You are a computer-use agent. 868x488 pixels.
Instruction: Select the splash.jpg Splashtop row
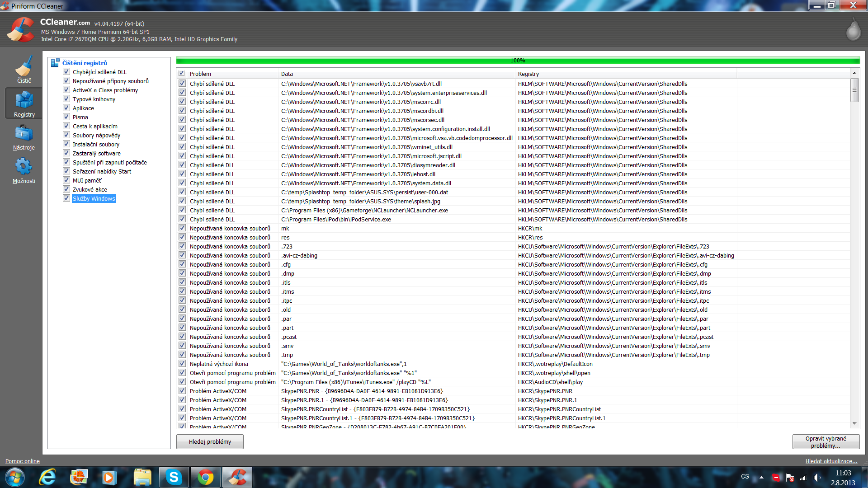[513, 201]
